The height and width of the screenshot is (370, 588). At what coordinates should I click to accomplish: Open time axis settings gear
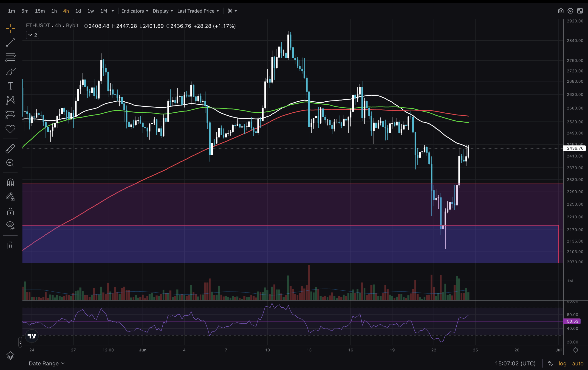click(576, 350)
